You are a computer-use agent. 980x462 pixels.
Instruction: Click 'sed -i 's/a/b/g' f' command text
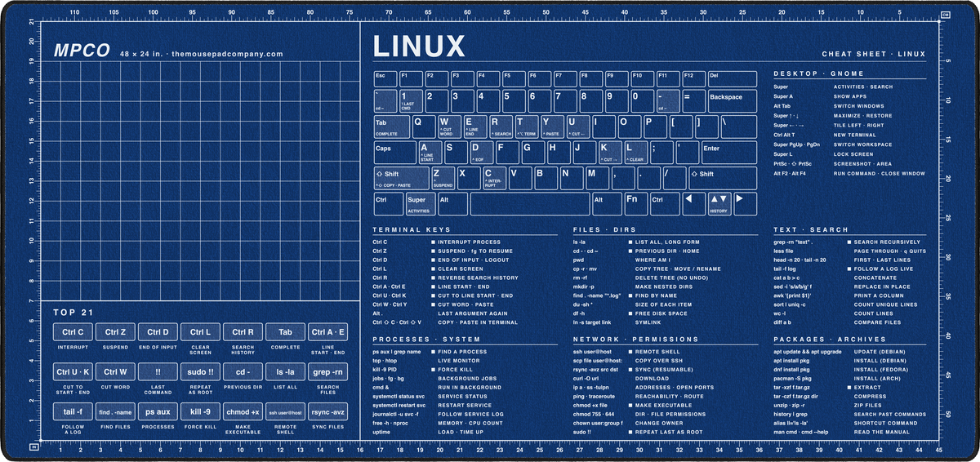pos(793,287)
